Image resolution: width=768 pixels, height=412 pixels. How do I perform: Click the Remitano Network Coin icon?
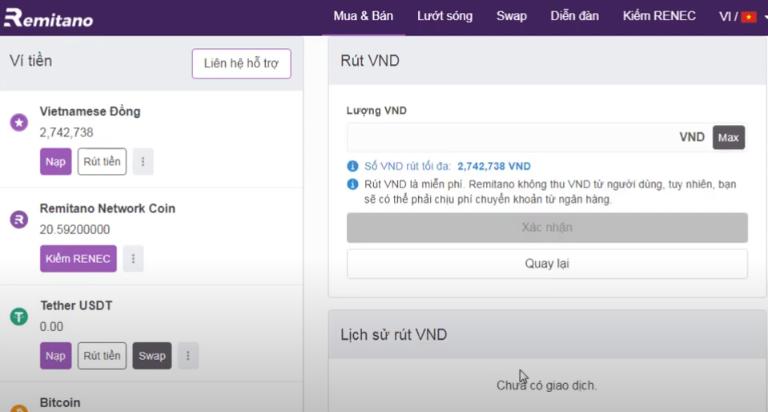[18, 219]
